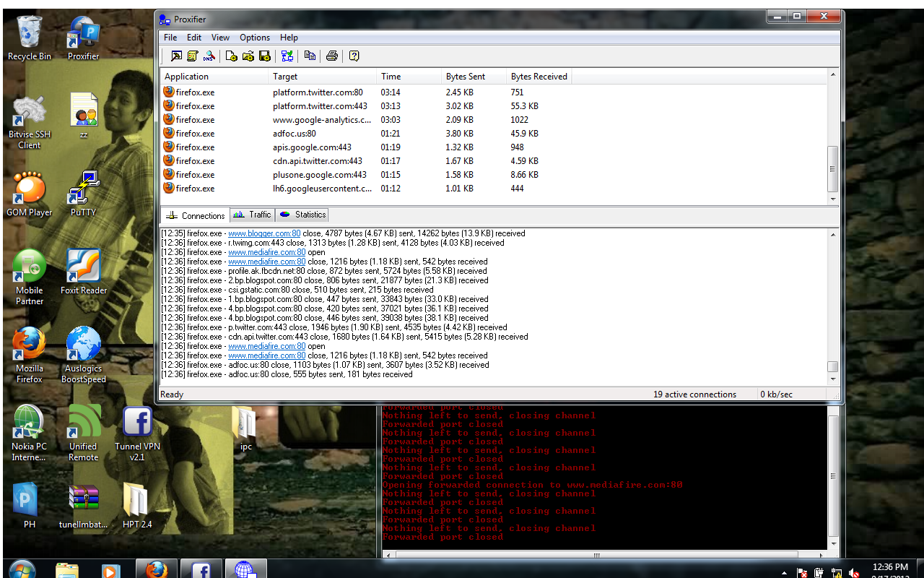The height and width of the screenshot is (578, 924).
Task: Select the Bitvise SSH Client desktop icon
Action: [x=30, y=123]
